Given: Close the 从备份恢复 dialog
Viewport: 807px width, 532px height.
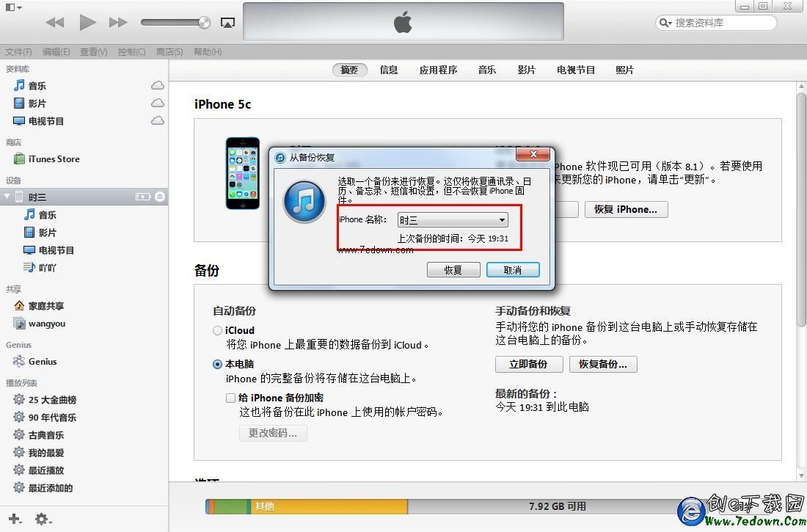Looking at the screenshot, I should pos(533,155).
